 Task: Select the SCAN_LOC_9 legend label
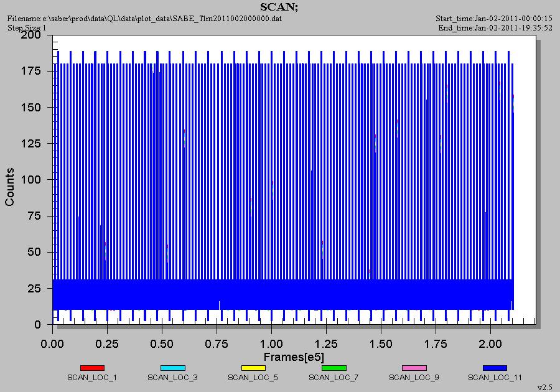(414, 377)
